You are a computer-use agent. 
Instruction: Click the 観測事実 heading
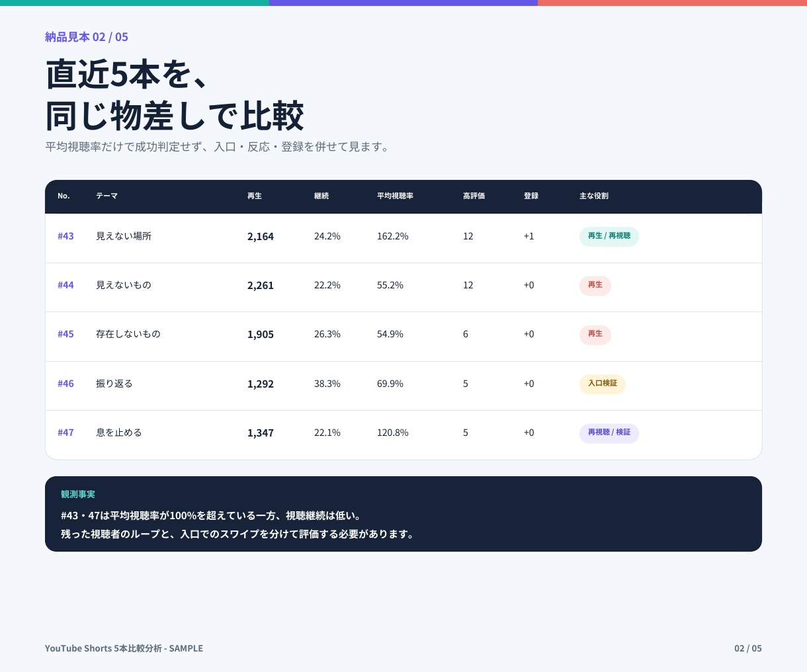coord(78,494)
